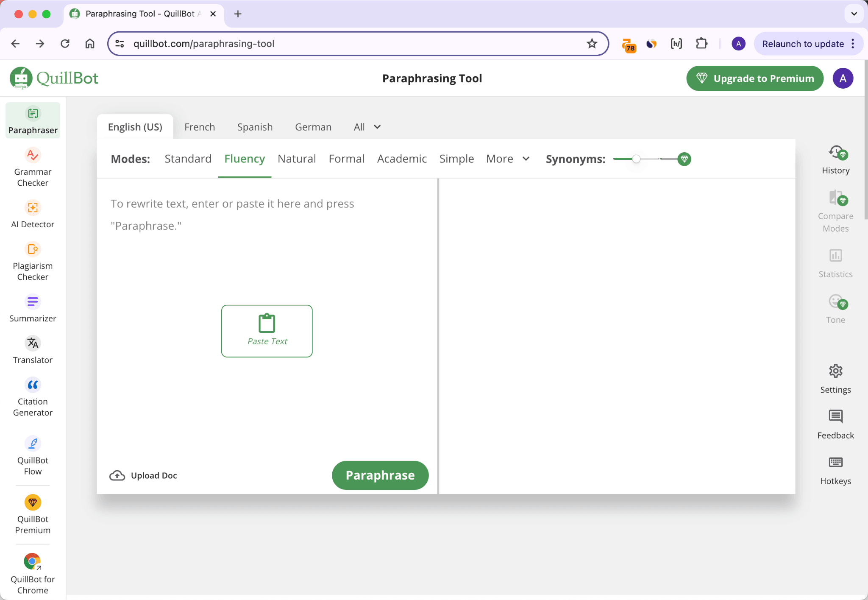
Task: Open the Feedback form
Action: [x=835, y=424]
